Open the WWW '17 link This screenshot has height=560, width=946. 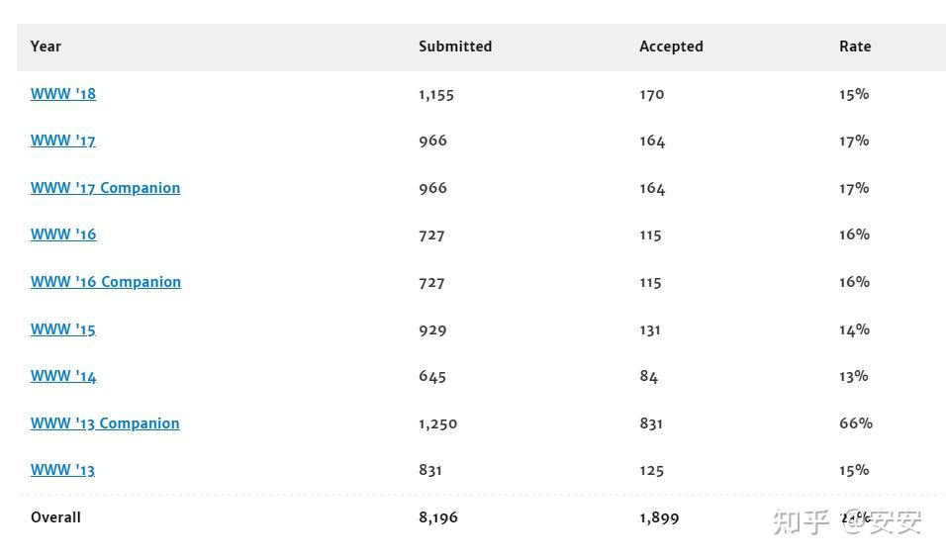(x=63, y=140)
